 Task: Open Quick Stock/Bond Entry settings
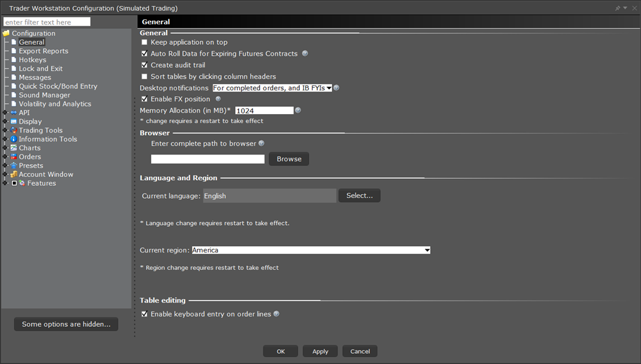click(58, 87)
